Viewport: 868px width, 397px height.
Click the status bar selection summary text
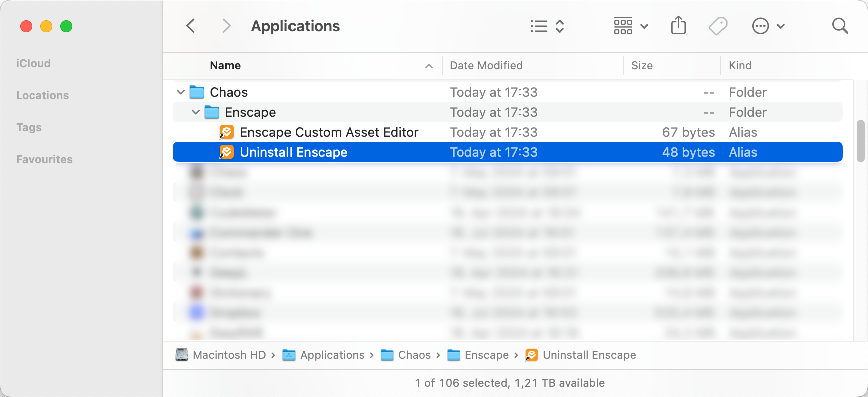pos(510,383)
